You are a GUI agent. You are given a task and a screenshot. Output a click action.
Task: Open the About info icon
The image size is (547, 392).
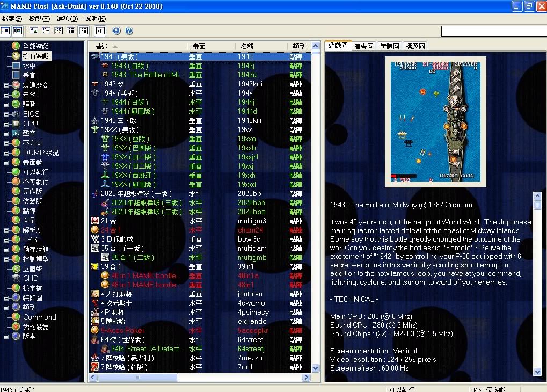(x=116, y=31)
